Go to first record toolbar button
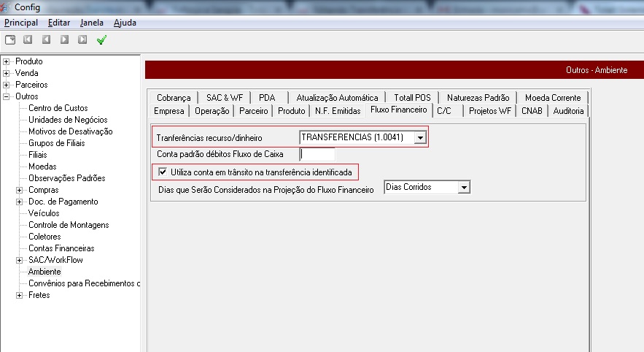The height and width of the screenshot is (352, 644). click(28, 39)
